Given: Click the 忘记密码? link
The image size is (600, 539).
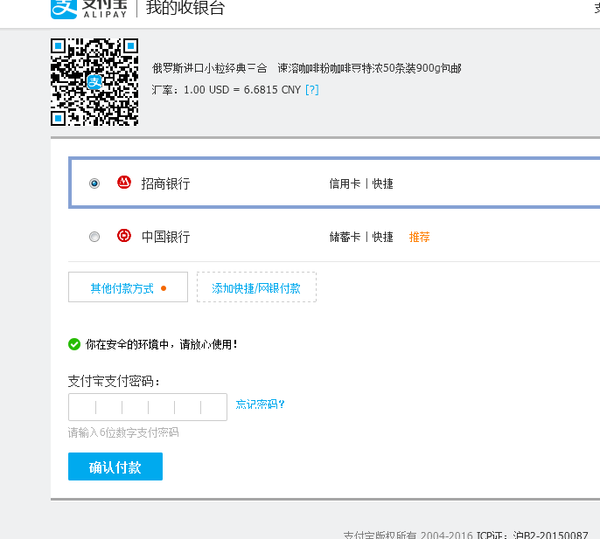Looking at the screenshot, I should [260, 404].
